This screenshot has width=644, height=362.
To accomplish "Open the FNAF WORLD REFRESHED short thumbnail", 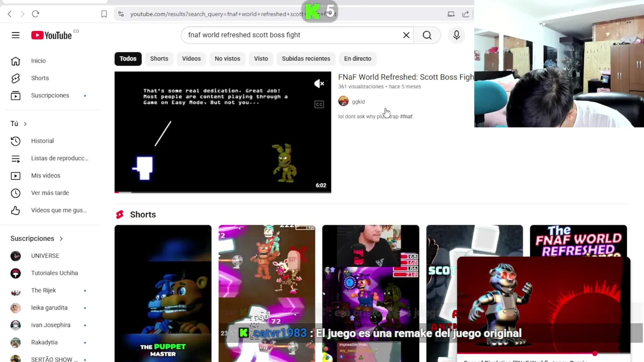I will [x=578, y=241].
